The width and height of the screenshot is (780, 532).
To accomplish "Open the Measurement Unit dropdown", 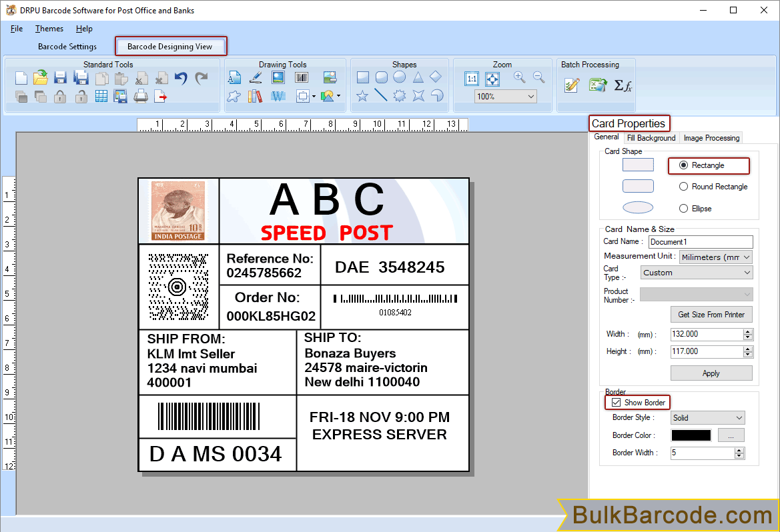I will coord(716,257).
